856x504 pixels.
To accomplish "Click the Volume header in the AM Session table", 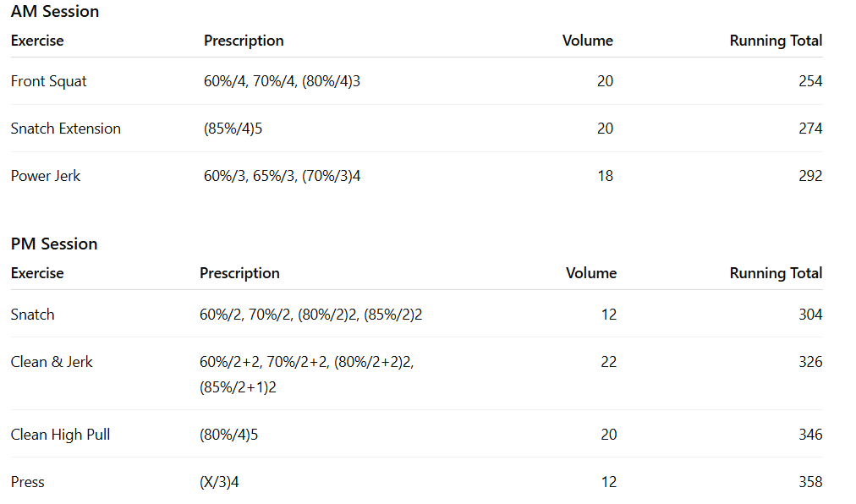I will tap(587, 41).
